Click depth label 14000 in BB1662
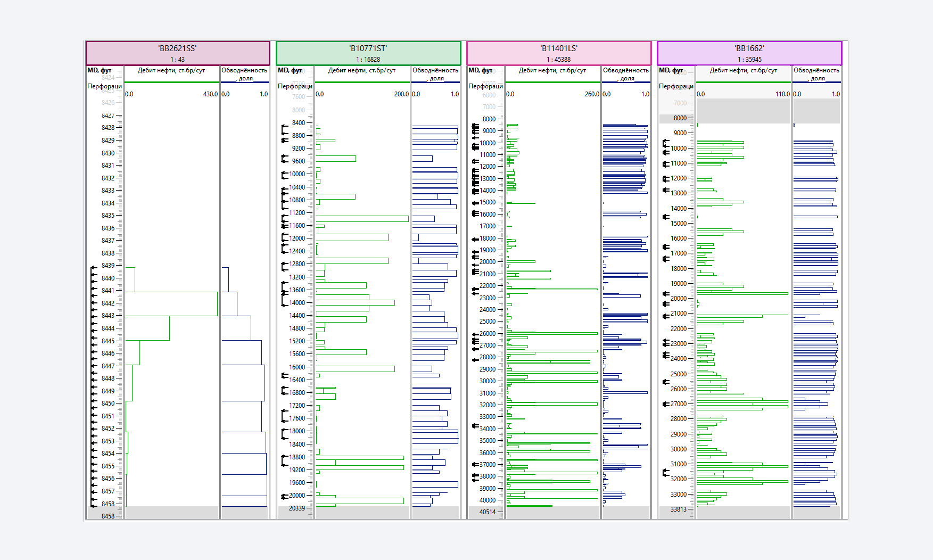 coord(679,209)
